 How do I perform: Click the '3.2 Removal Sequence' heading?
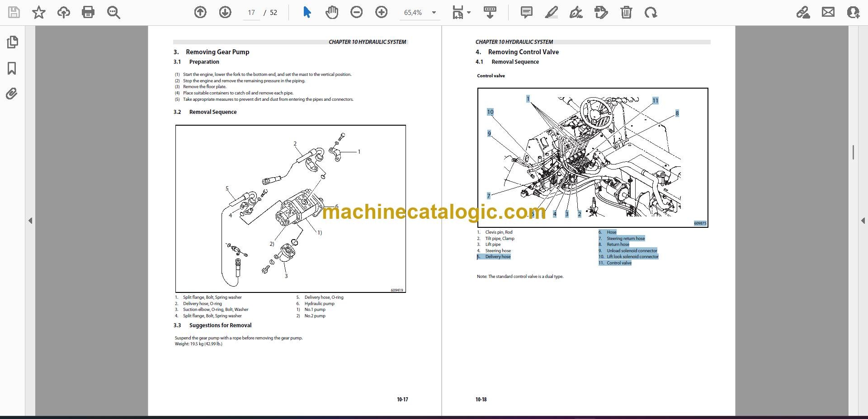point(205,112)
